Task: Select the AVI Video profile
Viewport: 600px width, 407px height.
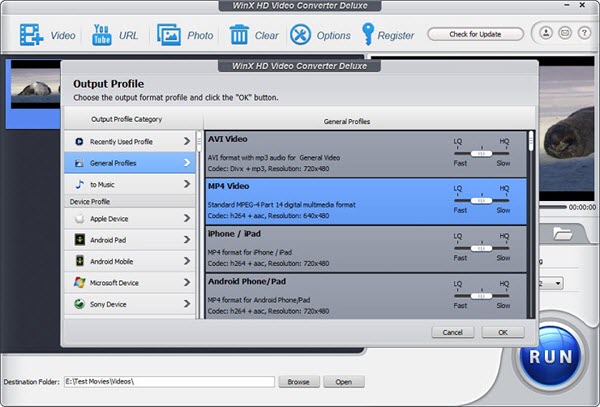Action: 366,154
